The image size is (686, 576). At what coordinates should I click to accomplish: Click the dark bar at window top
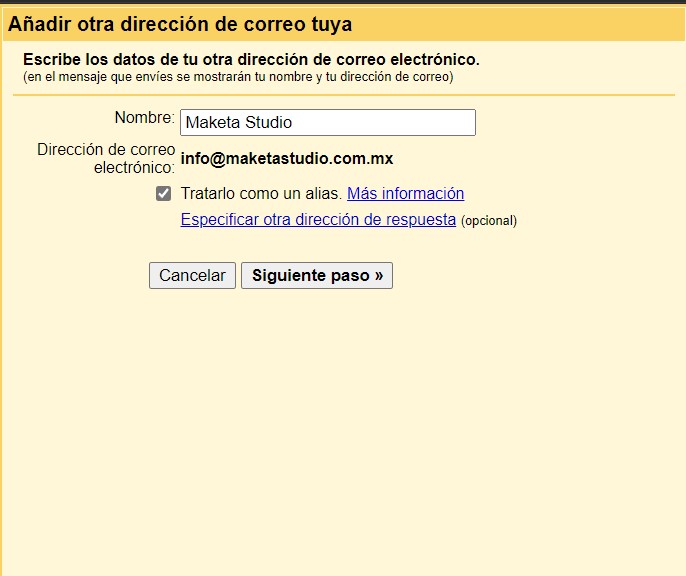(343, 3)
